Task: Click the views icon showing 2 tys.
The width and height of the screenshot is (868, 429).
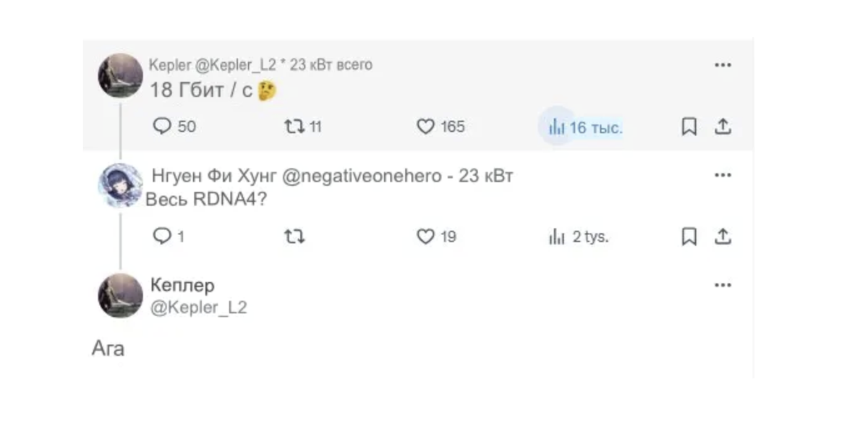Action: tap(557, 236)
